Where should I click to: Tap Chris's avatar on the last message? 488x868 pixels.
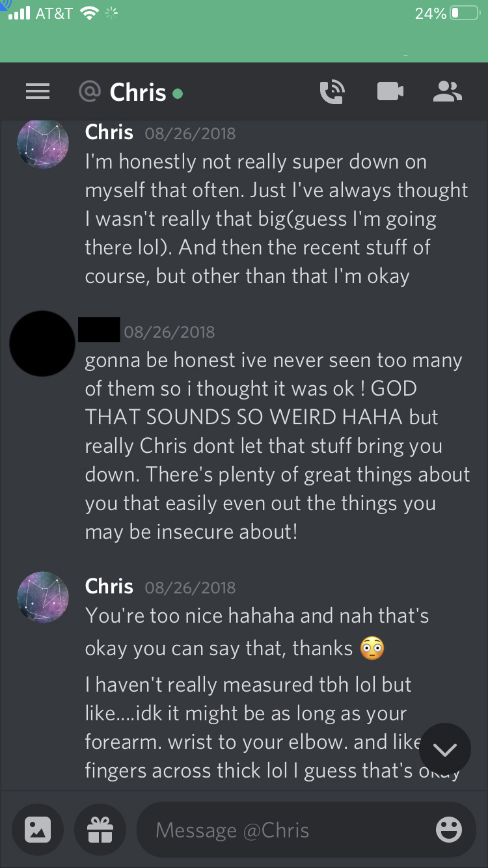point(43,598)
